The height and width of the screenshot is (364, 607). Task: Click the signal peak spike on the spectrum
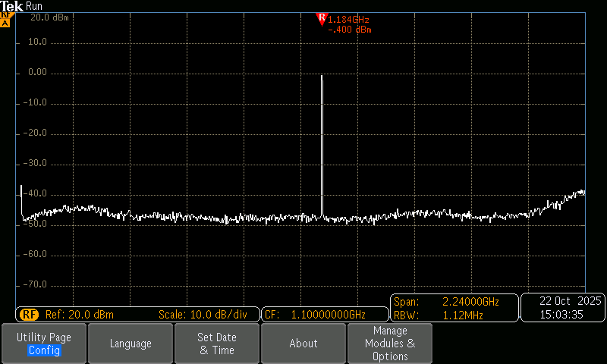click(322, 145)
